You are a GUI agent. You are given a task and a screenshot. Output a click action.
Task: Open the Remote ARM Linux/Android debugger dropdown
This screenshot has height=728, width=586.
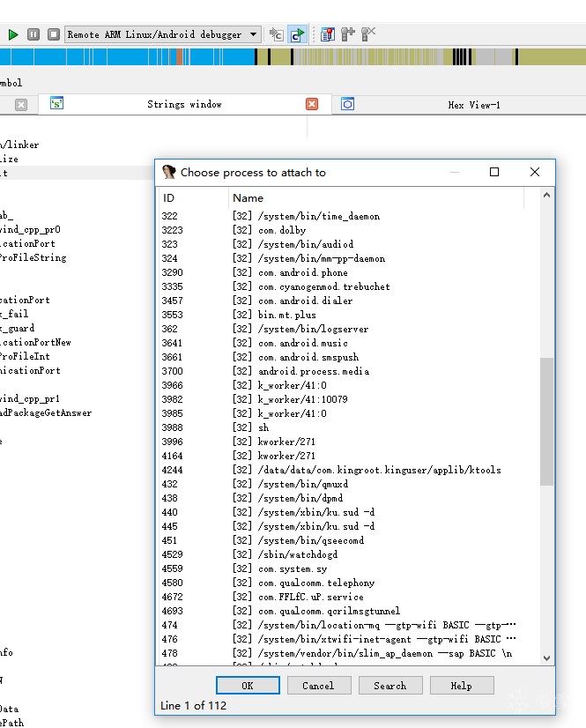tap(162, 34)
